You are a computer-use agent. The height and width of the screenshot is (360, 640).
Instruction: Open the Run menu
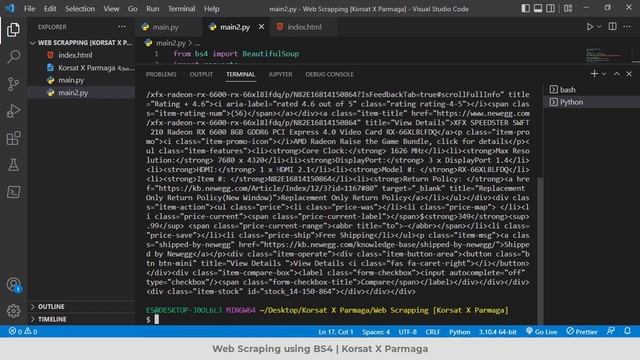point(153,9)
